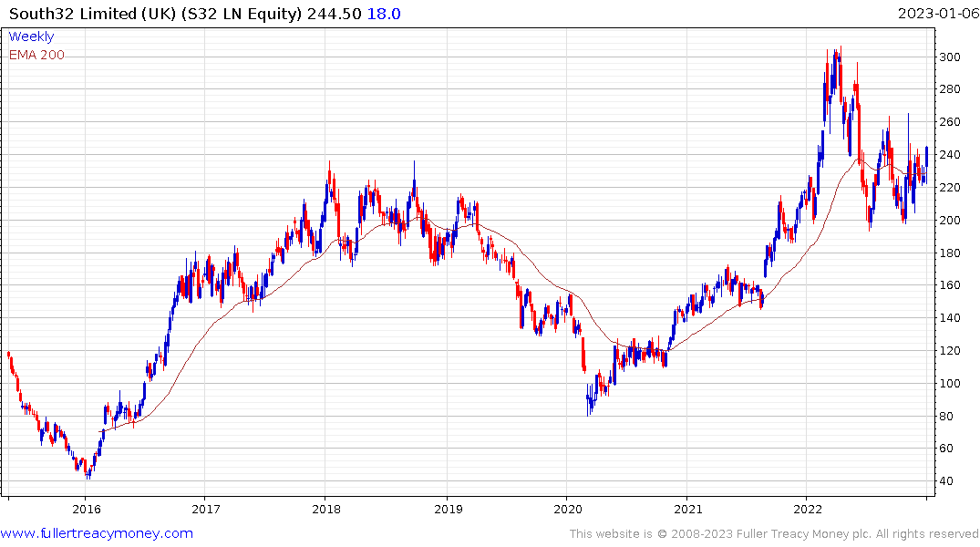Click the 300 price axis label
Screen dimensions: 980x547
[x=950, y=57]
